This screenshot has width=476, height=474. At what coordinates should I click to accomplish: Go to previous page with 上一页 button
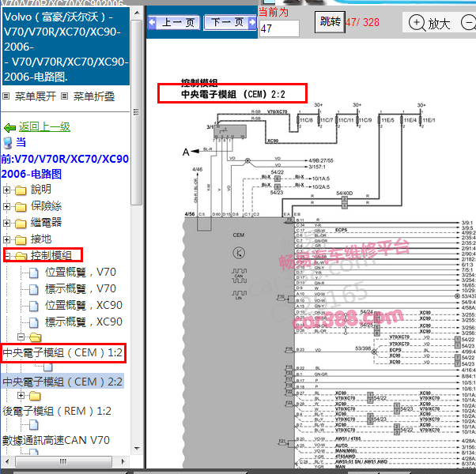[x=174, y=22]
